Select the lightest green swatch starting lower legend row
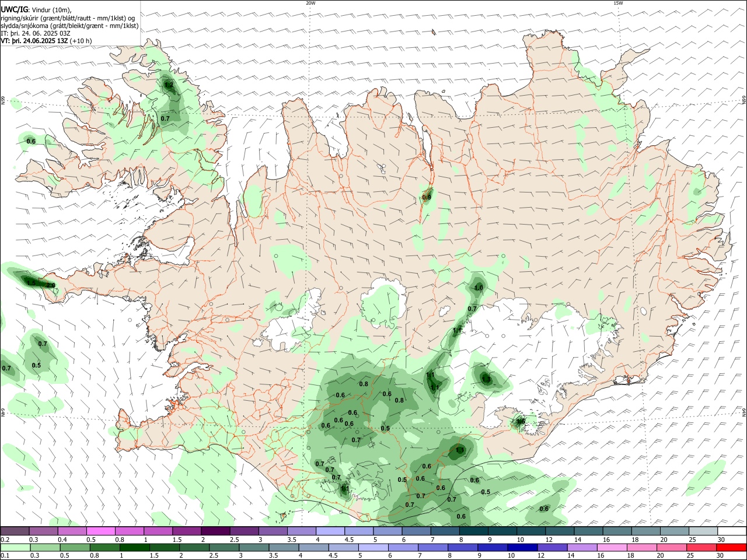 point(15,548)
